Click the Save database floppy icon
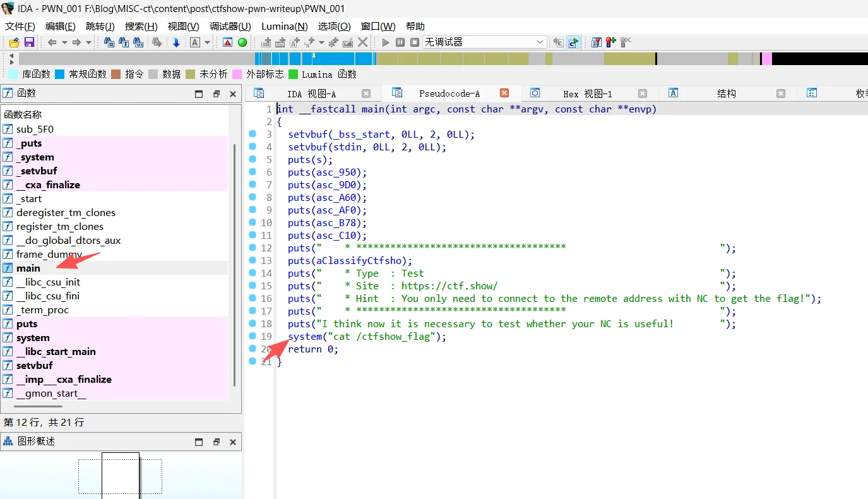The width and height of the screenshot is (868, 499). point(29,42)
